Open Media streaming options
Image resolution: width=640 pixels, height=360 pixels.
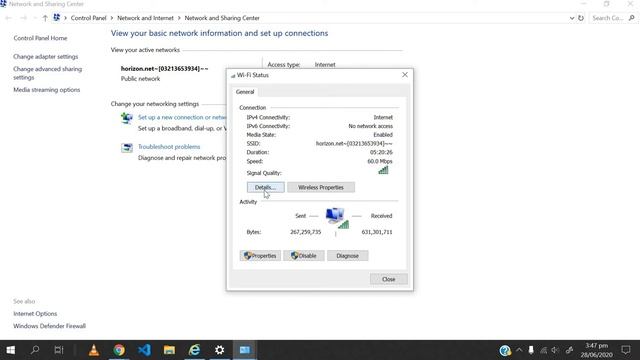point(47,90)
